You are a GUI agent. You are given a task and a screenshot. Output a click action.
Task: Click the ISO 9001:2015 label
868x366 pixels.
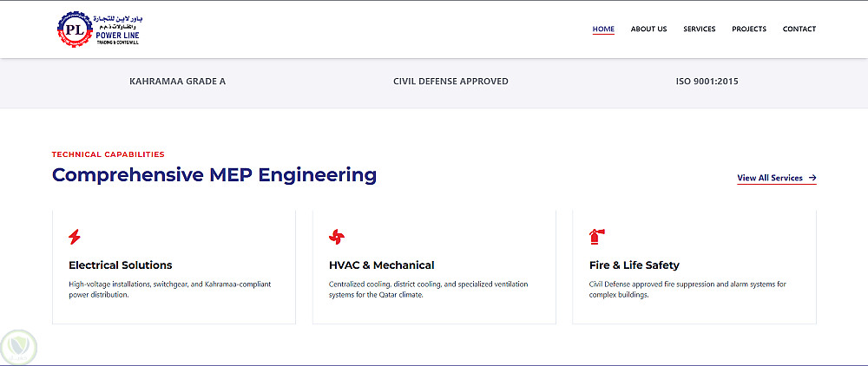pos(707,82)
